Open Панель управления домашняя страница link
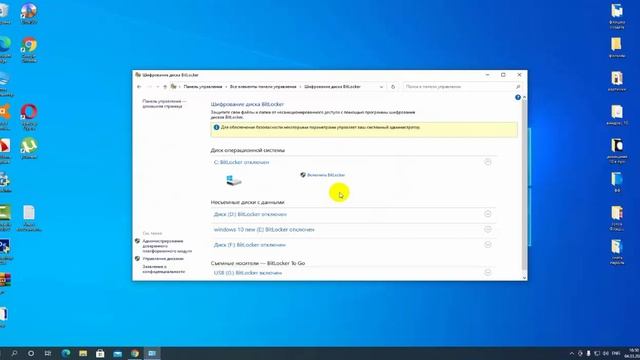The height and width of the screenshot is (360, 640). 164,103
